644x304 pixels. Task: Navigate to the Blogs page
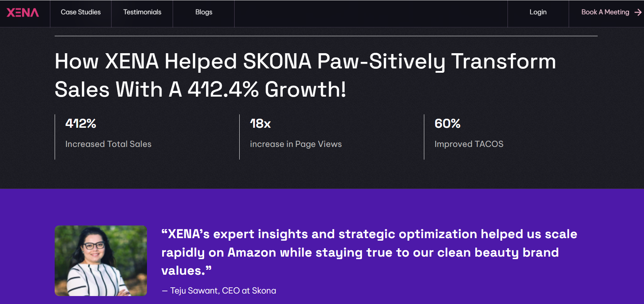coord(203,12)
